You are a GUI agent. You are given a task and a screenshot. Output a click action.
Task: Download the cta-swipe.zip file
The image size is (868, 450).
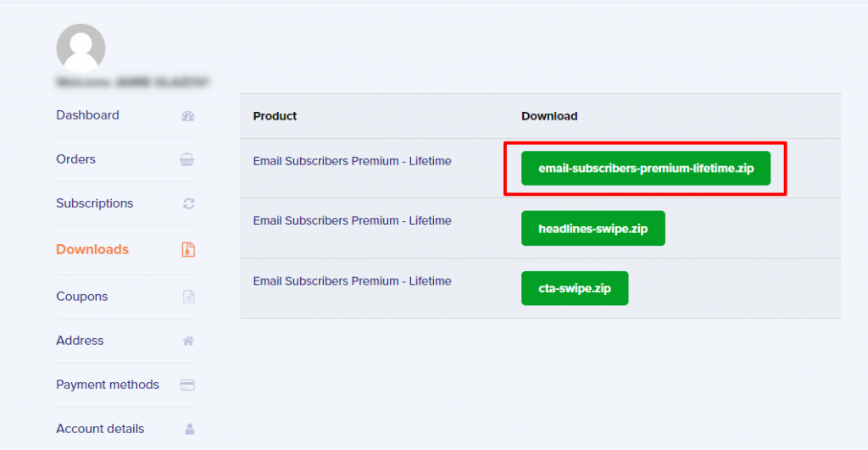click(575, 288)
